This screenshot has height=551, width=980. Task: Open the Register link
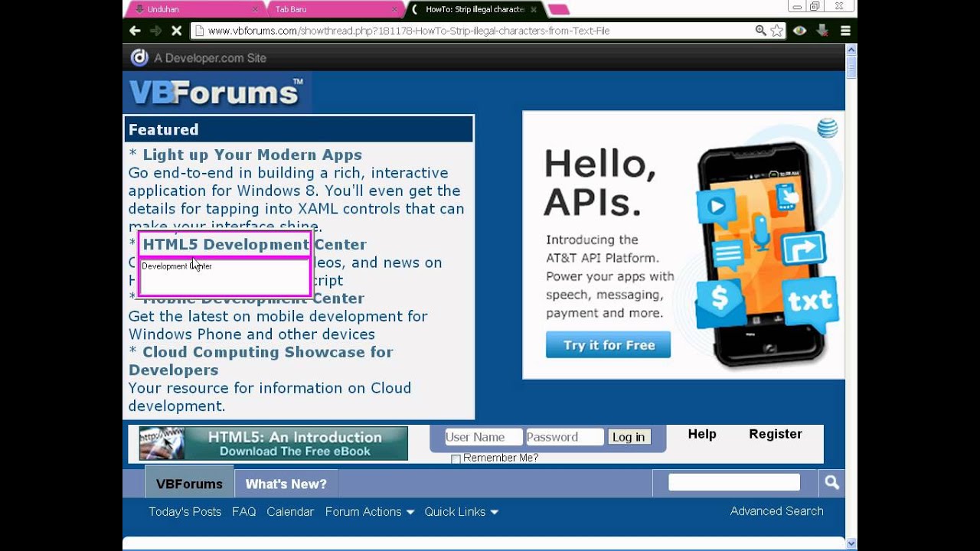776,434
